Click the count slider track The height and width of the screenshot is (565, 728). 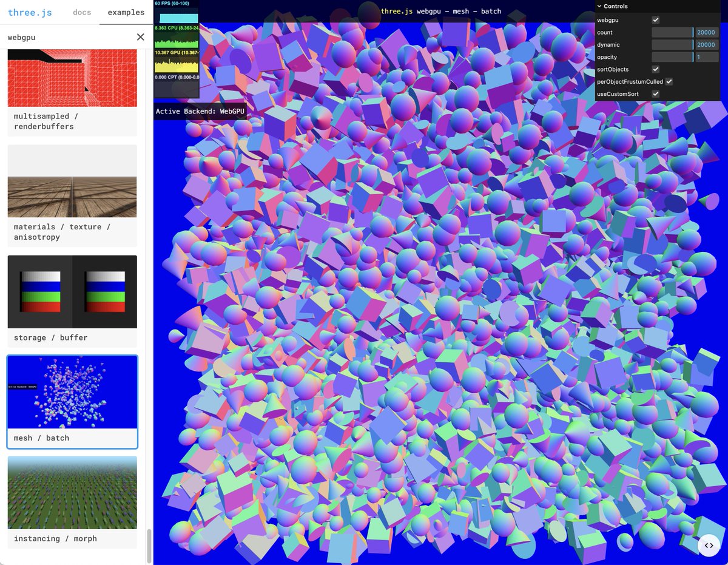coord(672,32)
